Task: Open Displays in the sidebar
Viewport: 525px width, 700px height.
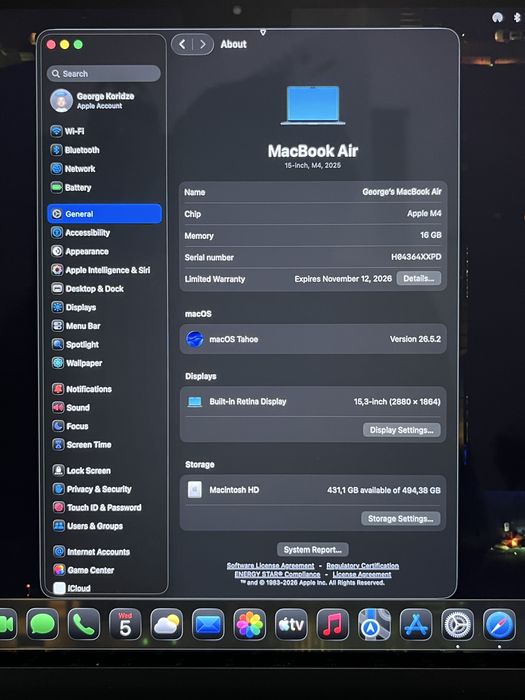Action: point(74,307)
